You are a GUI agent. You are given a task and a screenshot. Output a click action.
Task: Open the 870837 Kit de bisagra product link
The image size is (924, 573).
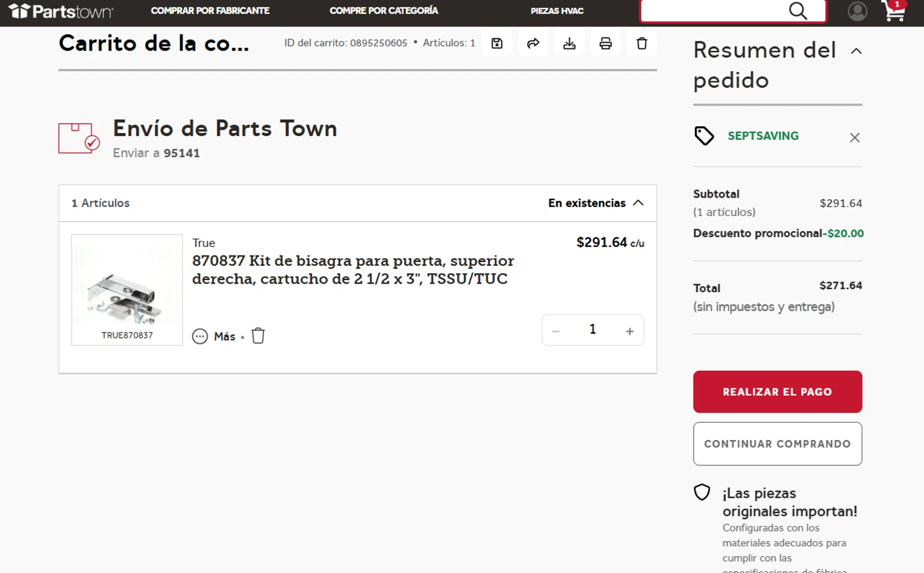(x=353, y=270)
